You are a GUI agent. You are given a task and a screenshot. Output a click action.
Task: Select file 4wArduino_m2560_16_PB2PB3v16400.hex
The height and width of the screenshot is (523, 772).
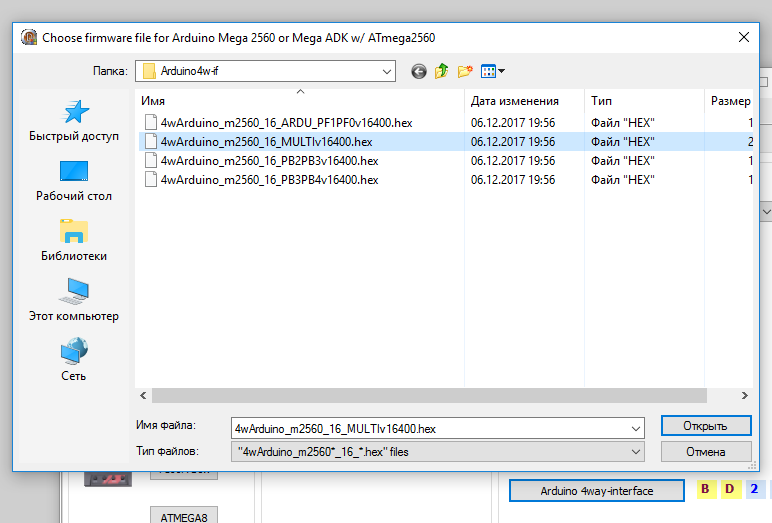[269, 160]
